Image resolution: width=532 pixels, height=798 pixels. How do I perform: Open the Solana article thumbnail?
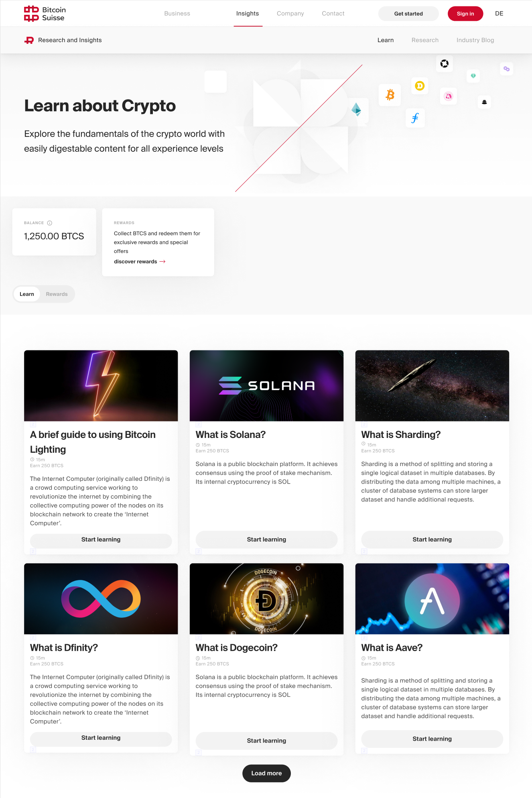(x=266, y=386)
